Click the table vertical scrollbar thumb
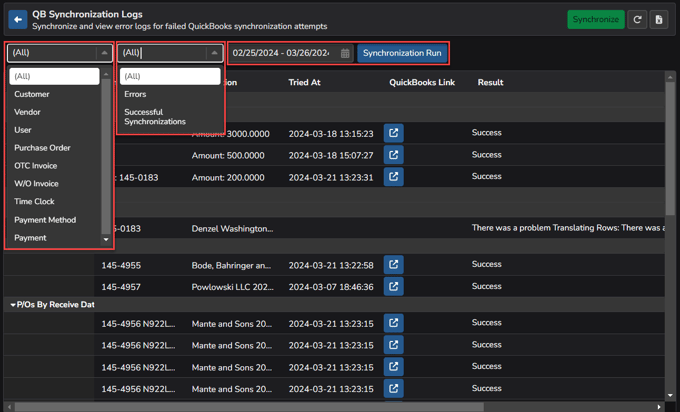680x412 pixels. 670,149
